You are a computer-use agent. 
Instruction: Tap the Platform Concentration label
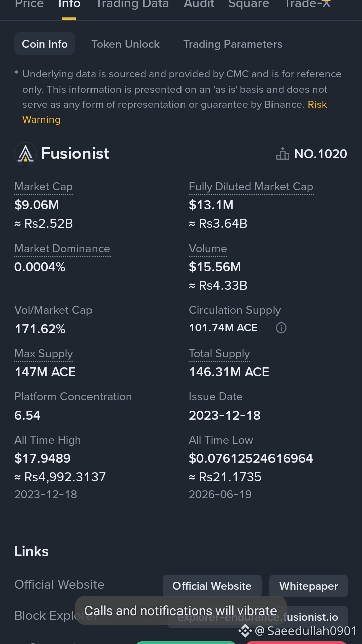point(73,397)
